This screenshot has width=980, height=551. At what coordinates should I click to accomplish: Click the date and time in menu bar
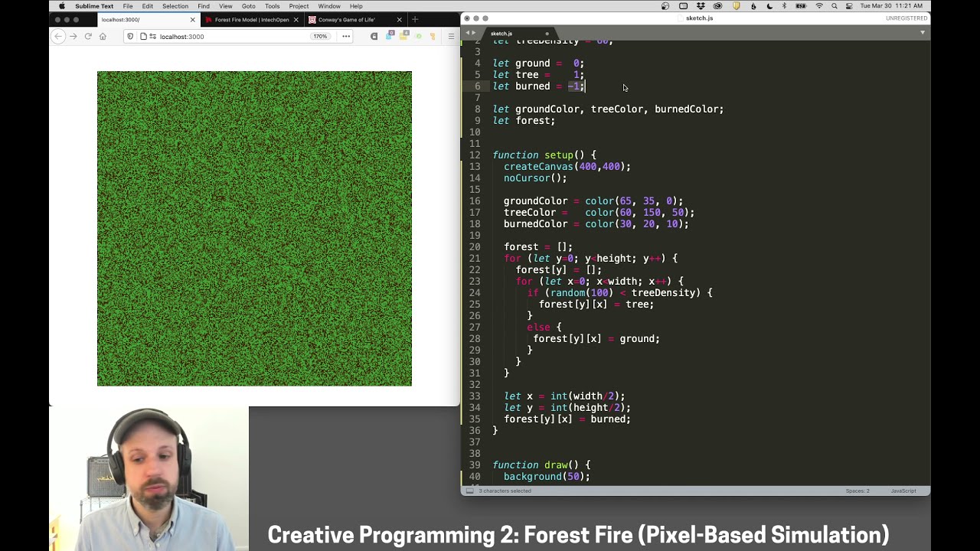(x=891, y=6)
